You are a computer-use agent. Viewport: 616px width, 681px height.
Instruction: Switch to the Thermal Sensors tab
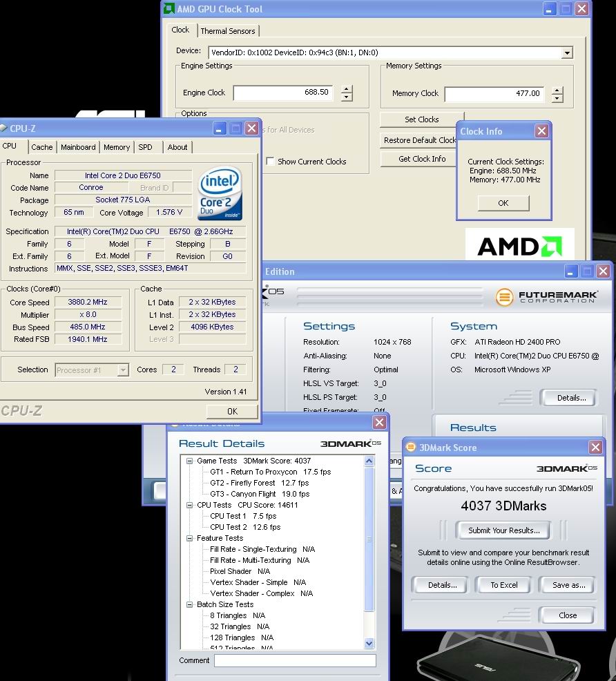(228, 31)
